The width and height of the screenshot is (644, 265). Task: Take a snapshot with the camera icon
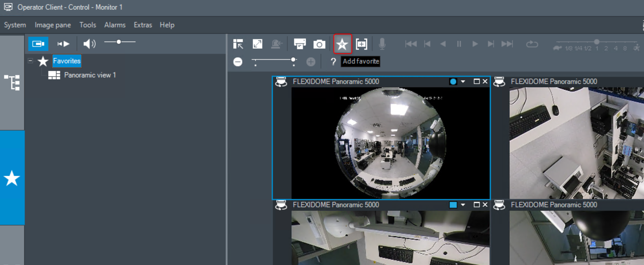click(x=319, y=44)
